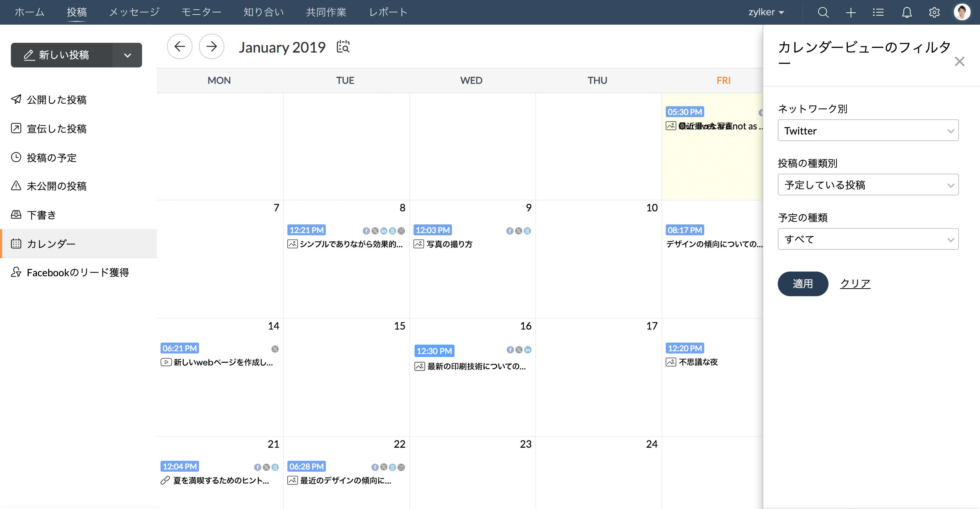
Task: Open the Twitter network dropdown
Action: (x=868, y=131)
